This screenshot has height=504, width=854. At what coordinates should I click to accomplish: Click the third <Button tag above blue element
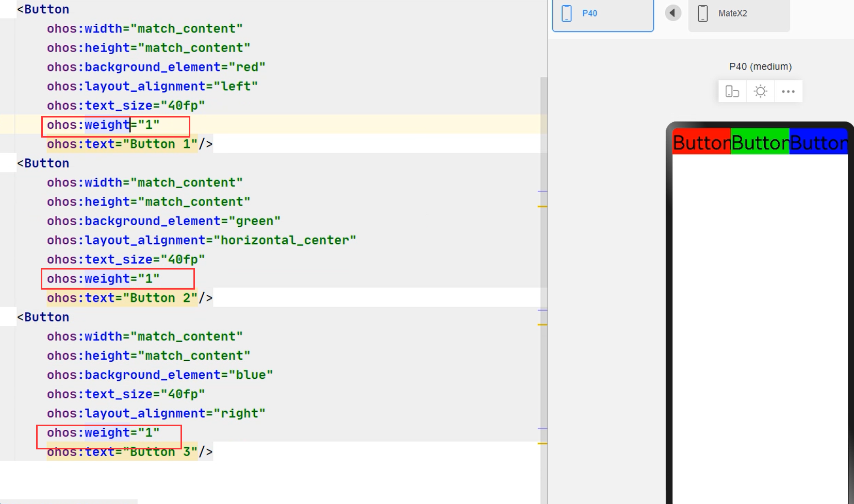point(43,317)
